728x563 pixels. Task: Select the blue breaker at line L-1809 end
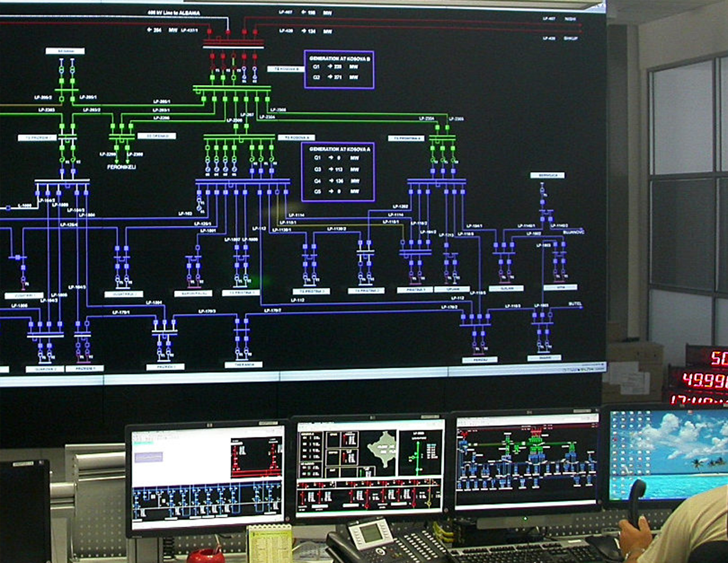tap(8, 208)
